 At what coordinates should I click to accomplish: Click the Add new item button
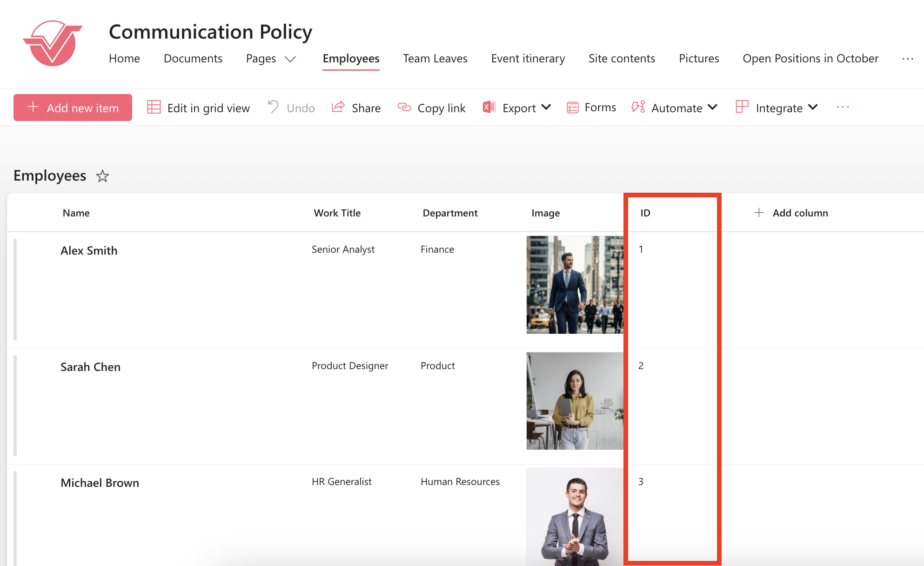[73, 108]
